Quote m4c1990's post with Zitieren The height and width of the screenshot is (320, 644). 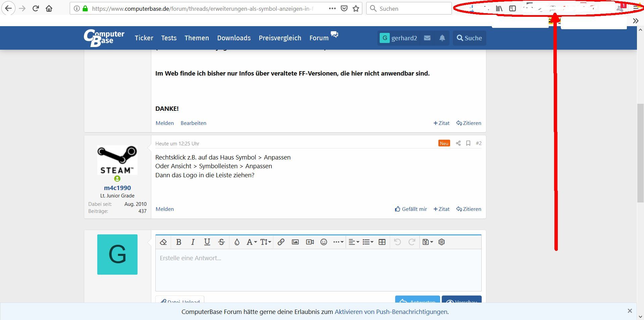469,209
